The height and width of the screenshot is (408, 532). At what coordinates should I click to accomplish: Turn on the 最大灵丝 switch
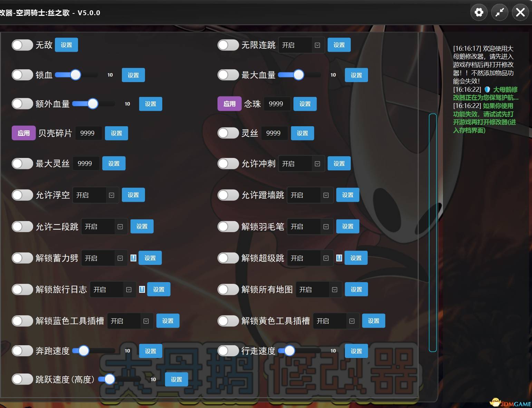click(x=22, y=163)
